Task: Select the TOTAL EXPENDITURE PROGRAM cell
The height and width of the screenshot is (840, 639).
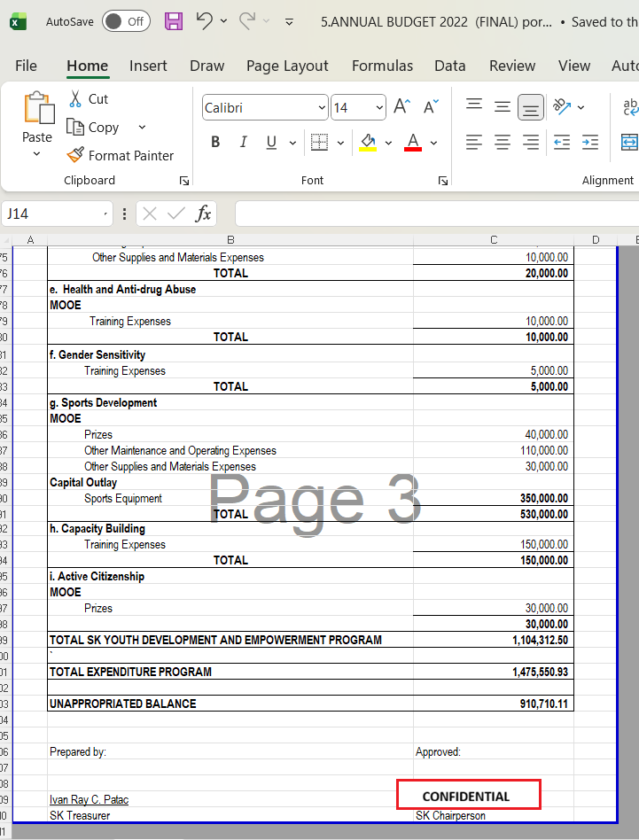Action: 230,672
